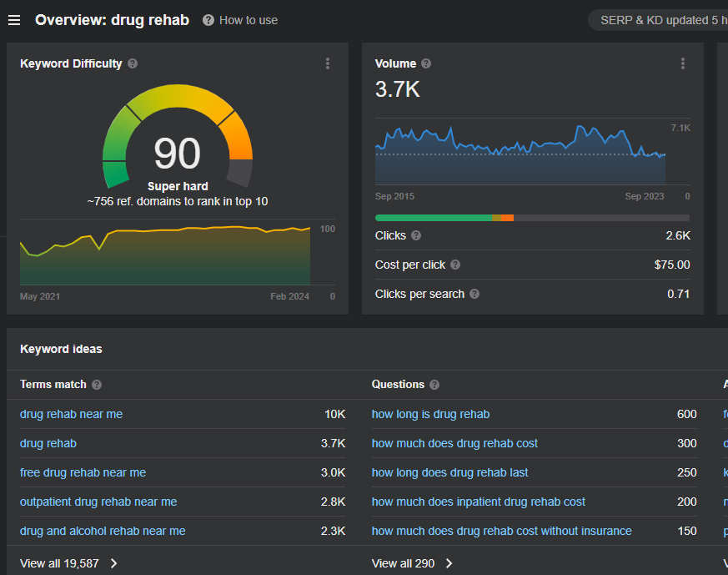Viewport: 728px width, 575px height.
Task: Open question 'how much does drug rehab cost'
Action: [x=454, y=443]
